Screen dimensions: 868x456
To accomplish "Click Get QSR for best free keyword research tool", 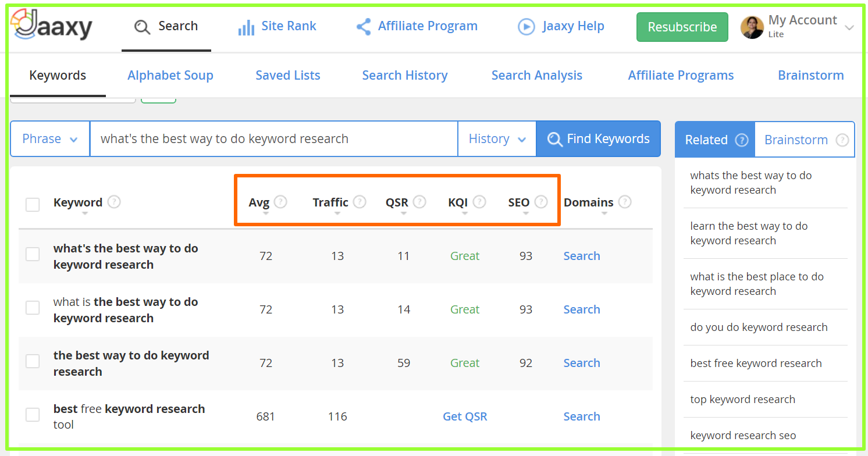I will pyautogui.click(x=465, y=416).
